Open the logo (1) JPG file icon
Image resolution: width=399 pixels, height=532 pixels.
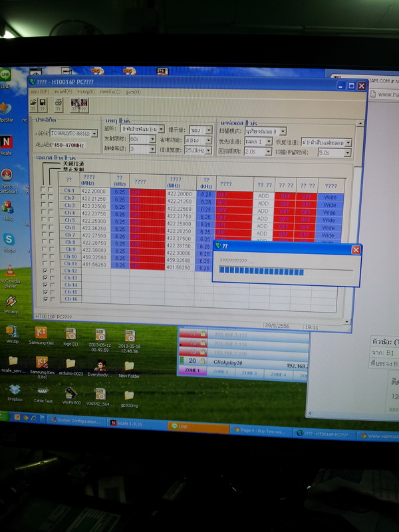(x=70, y=337)
